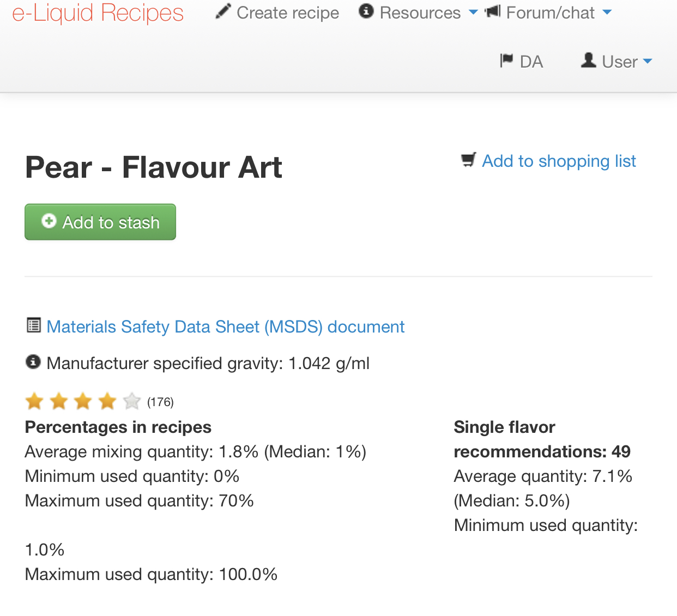Screen dimensions: 677x616
Task: Click the user silhouette icon
Action: point(589,60)
